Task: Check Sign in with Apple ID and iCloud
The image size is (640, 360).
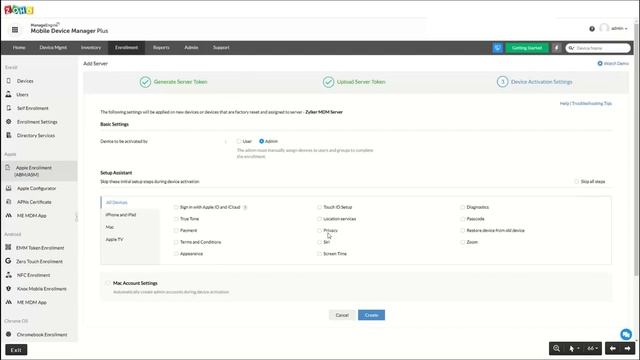Action: point(176,207)
